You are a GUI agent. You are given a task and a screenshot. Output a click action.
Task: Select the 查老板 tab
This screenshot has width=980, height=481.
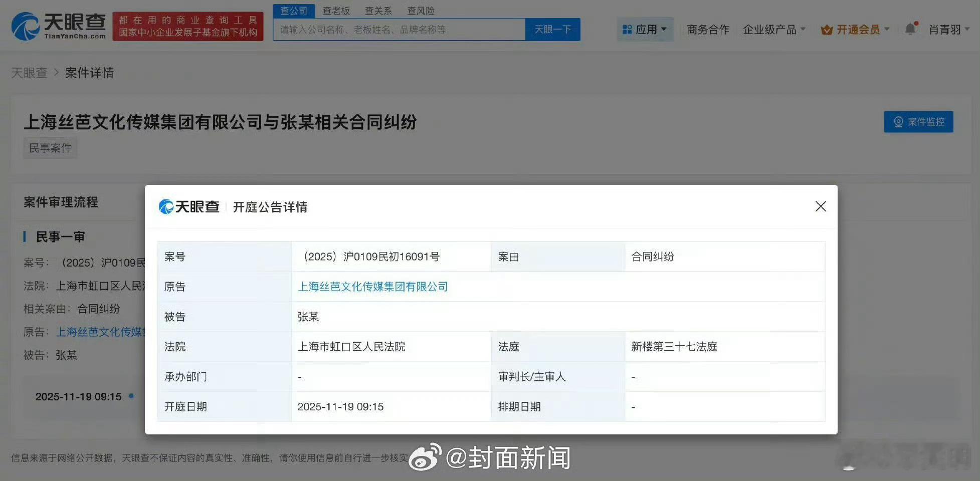tap(336, 11)
